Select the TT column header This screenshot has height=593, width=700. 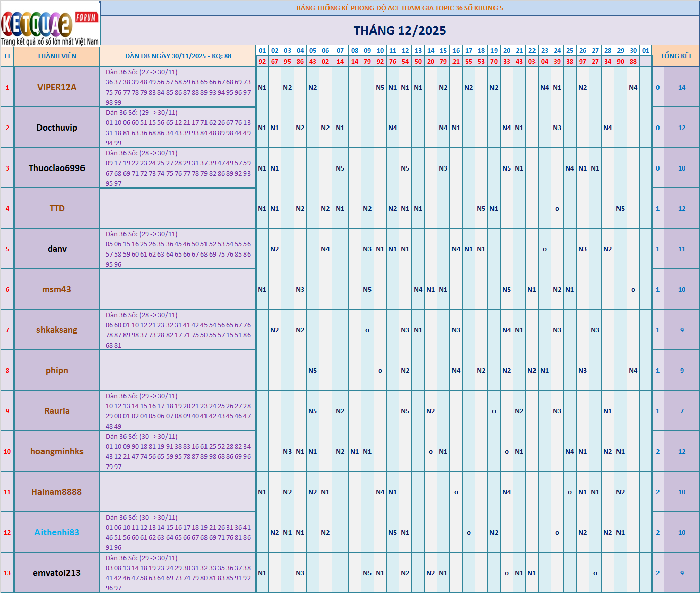click(7, 56)
